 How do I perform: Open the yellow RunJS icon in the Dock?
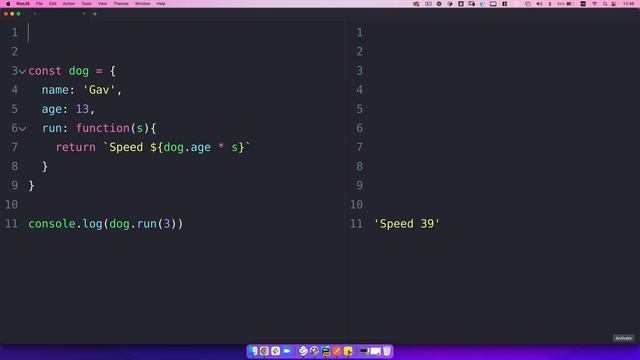[x=348, y=351]
